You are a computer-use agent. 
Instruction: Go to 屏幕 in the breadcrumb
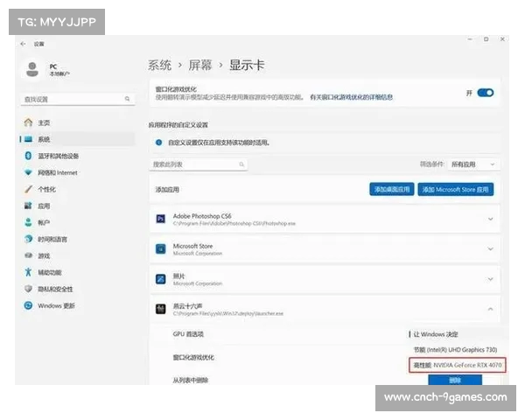tap(199, 65)
